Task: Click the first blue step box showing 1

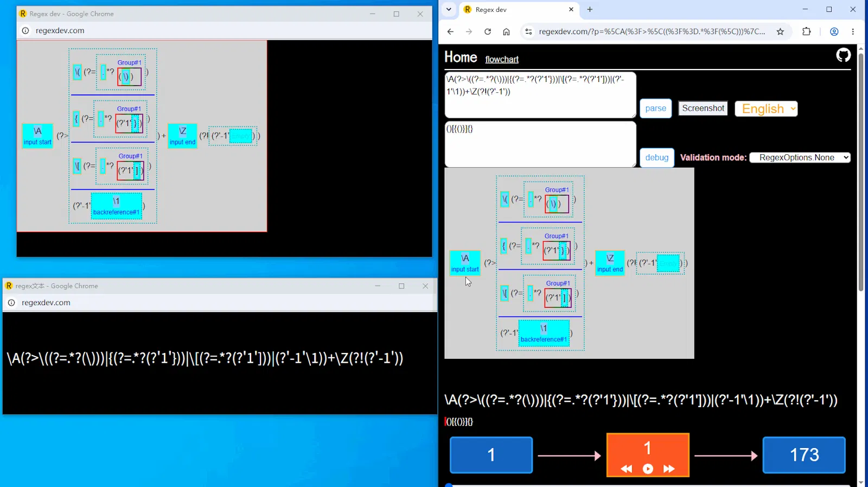Action: 491,455
